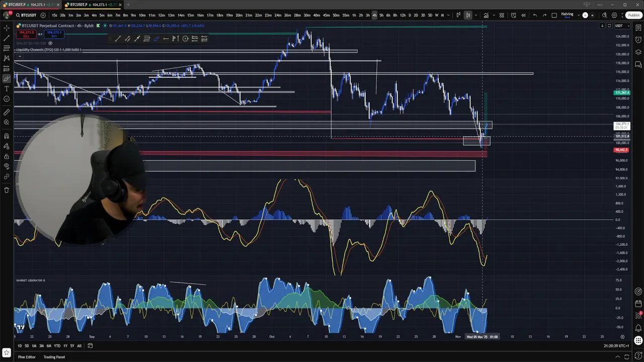Expand the indicators favorites dropdown arrow
The height and width of the screenshot is (362, 644).
[494, 15]
